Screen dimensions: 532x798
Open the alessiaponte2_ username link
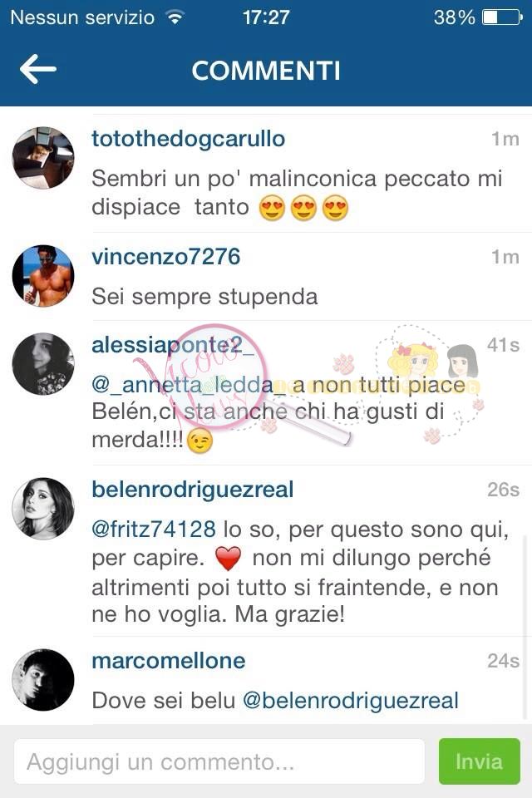click(173, 345)
